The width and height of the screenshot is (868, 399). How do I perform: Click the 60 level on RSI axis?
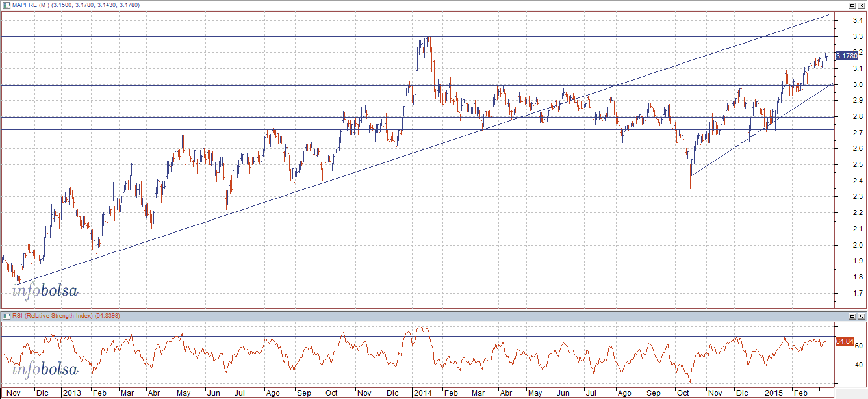[858, 346]
